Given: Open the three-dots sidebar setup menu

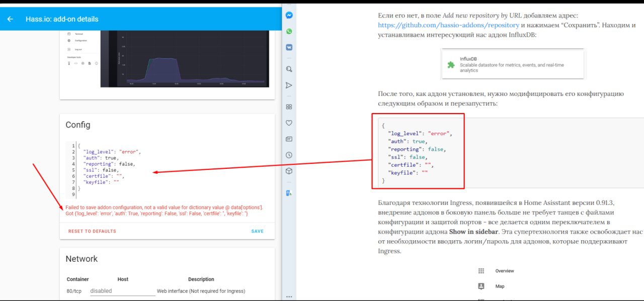Looking at the screenshot, I should (289, 296).
